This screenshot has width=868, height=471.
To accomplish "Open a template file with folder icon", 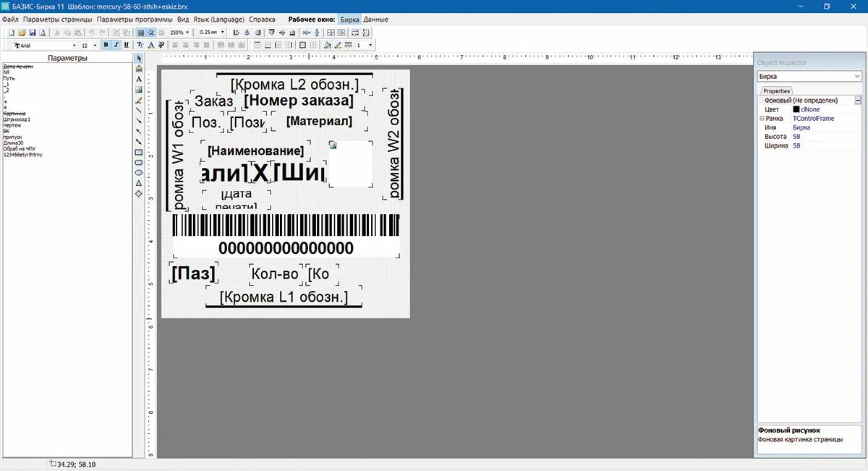I will point(22,33).
